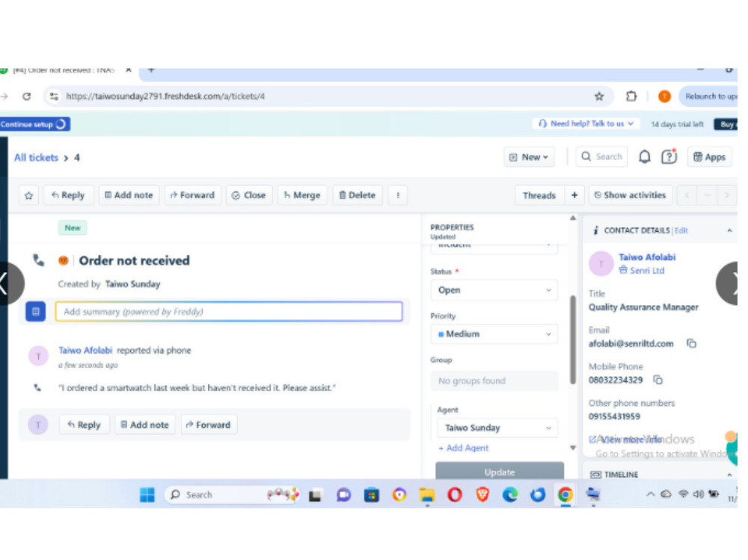748x560 pixels.
Task: Click Forward in the top ticket toolbar
Action: (193, 196)
